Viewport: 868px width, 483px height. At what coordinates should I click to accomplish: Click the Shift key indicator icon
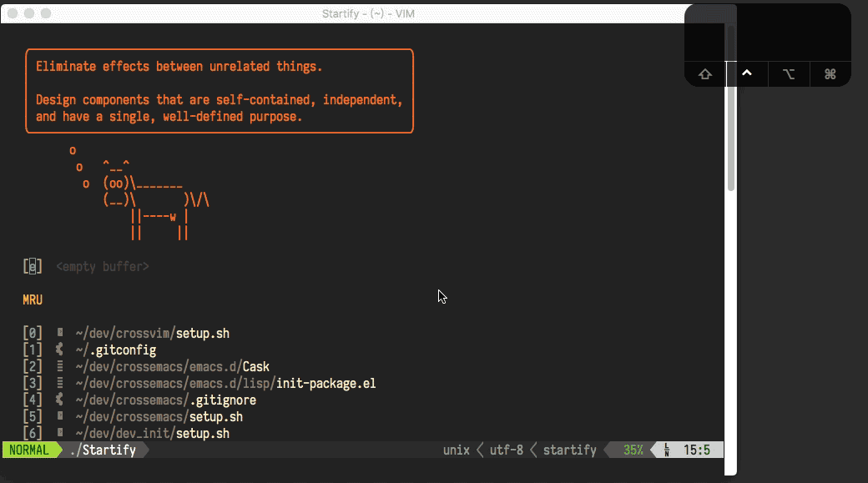tap(704, 74)
